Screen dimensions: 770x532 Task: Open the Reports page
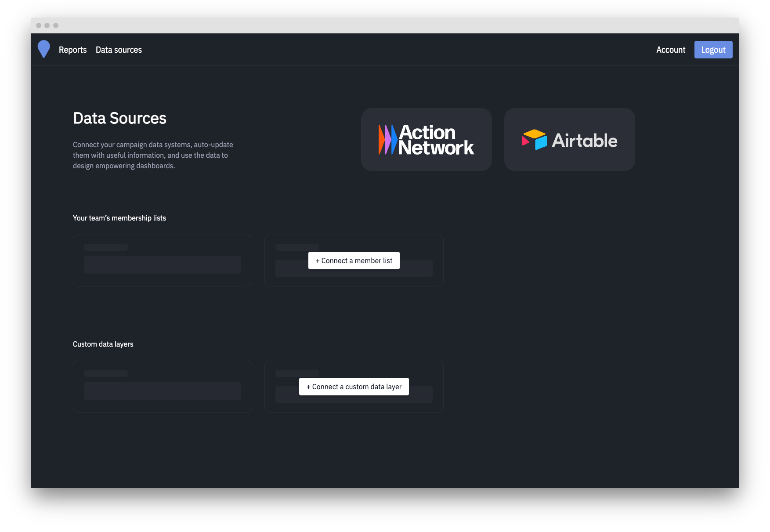(72, 50)
